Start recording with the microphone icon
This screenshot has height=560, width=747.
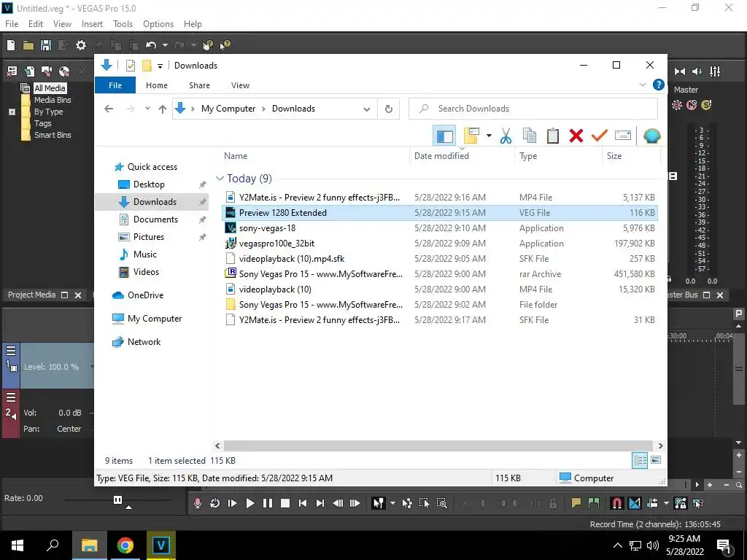click(x=197, y=503)
